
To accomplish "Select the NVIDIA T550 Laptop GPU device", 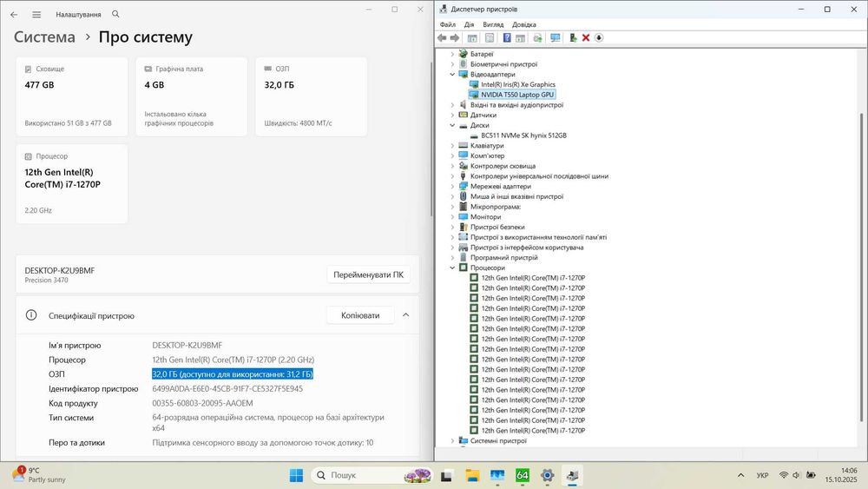I will pos(517,95).
